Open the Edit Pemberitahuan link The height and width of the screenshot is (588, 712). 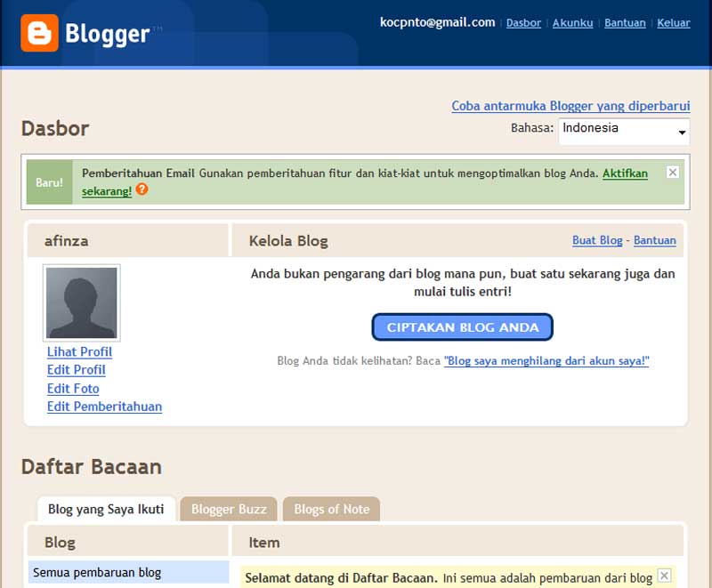click(104, 407)
